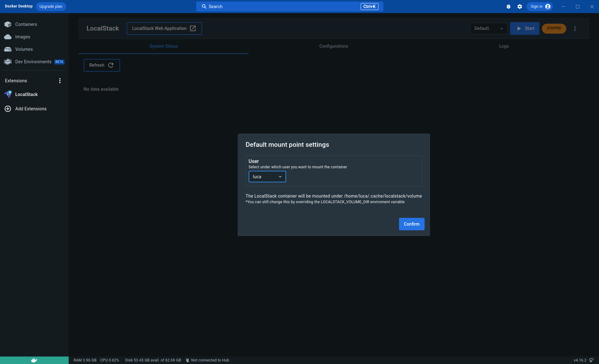Open the troubleshoot bug icon
Image resolution: width=599 pixels, height=364 pixels.
click(509, 7)
